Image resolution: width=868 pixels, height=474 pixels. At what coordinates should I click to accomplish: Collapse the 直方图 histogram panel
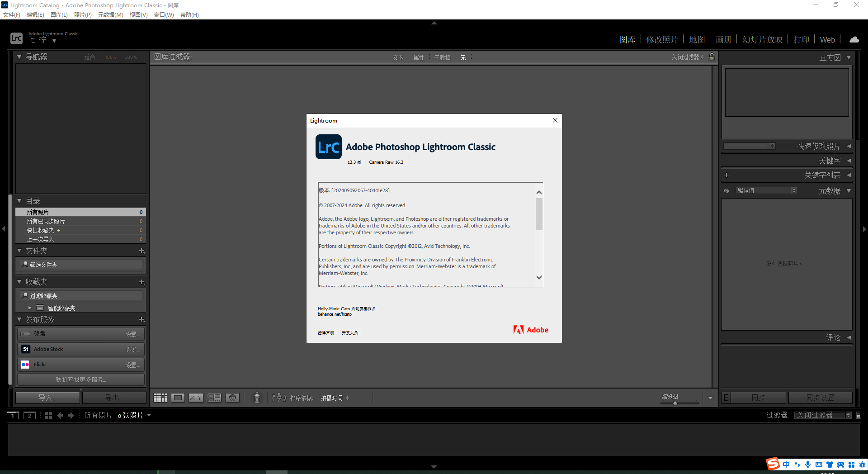pyautogui.click(x=849, y=57)
